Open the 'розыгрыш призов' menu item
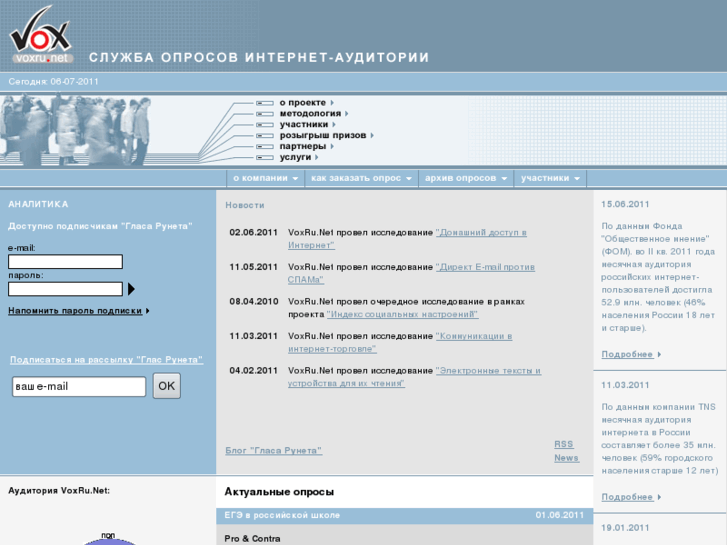The image size is (727, 545). [x=323, y=135]
